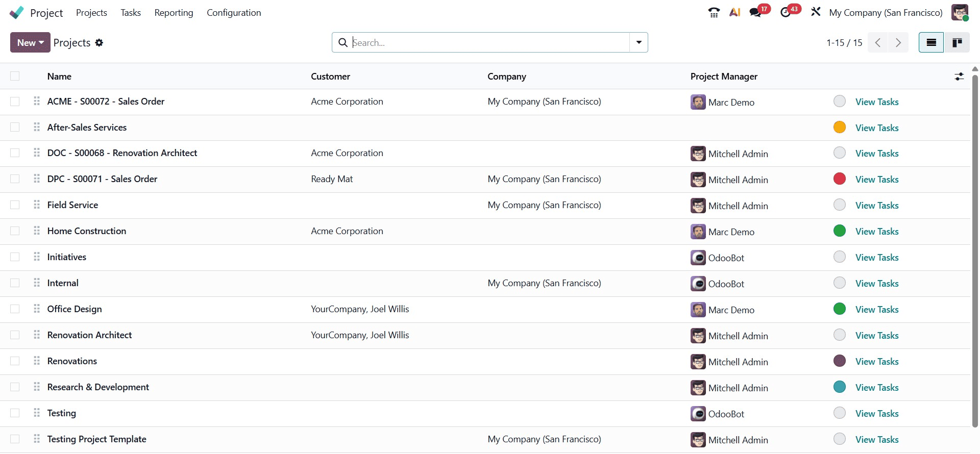View Tasks for ACME - S00072 project
The height and width of the screenshot is (454, 980).
pos(877,102)
